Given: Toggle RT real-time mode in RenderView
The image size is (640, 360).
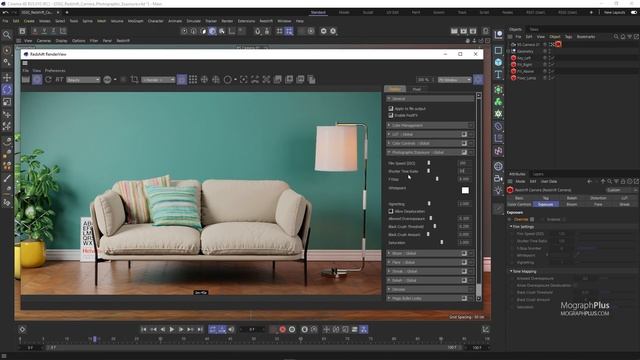Looking at the screenshot, I should point(59,80).
